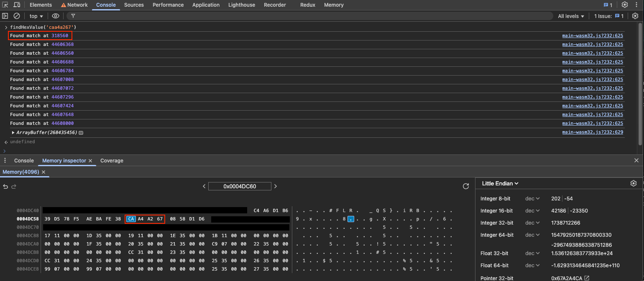Switch to the drawer Console tab
This screenshot has height=281, width=644.
pos(24,160)
